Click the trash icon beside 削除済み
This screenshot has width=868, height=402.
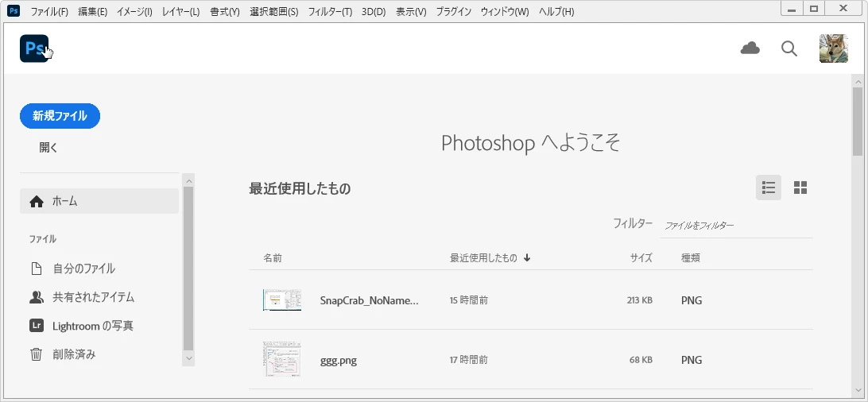click(36, 354)
